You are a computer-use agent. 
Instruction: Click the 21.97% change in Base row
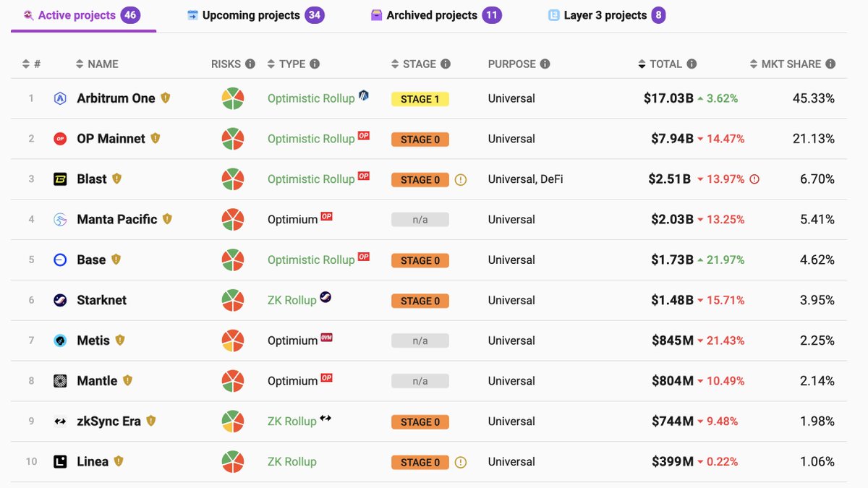[x=726, y=260]
